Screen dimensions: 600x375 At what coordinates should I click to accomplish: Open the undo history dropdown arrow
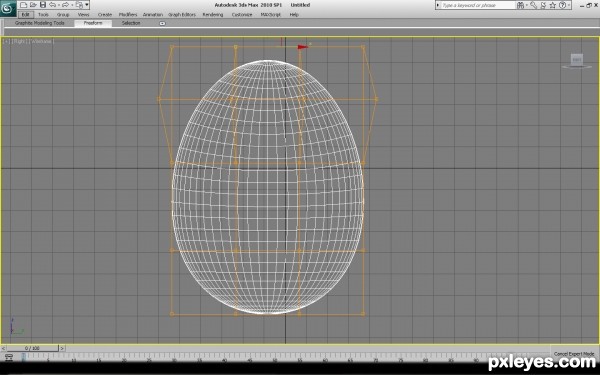point(59,5)
